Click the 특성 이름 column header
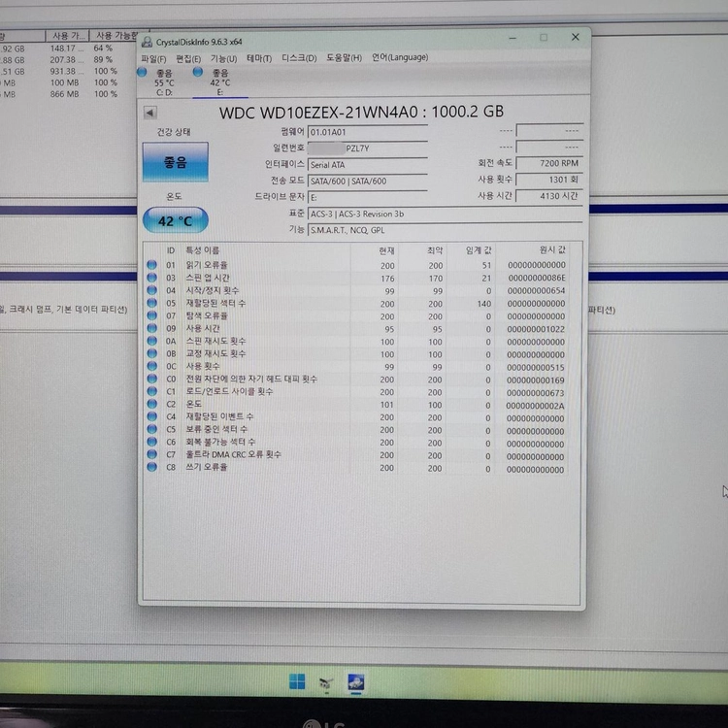Viewport: 728px width, 728px height. point(203,250)
